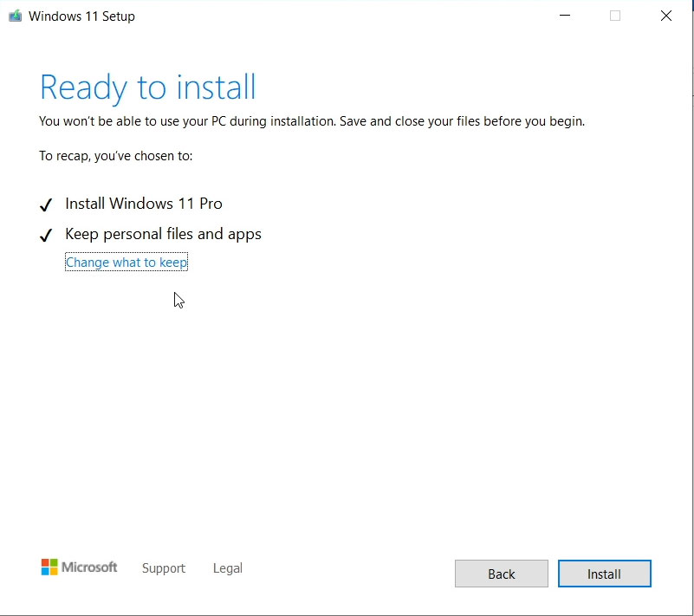Click the Ready to install heading
The height and width of the screenshot is (616, 694).
pos(148,88)
